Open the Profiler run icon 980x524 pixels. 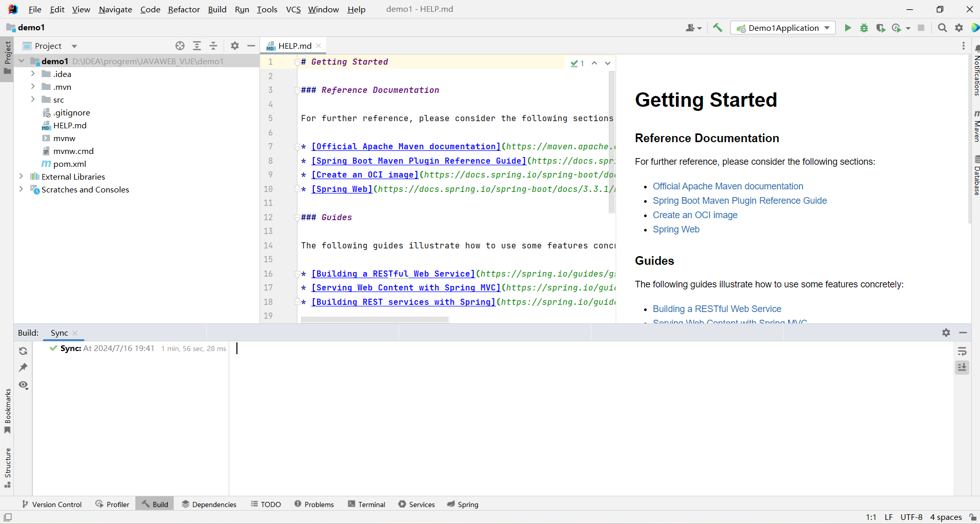pos(896,28)
